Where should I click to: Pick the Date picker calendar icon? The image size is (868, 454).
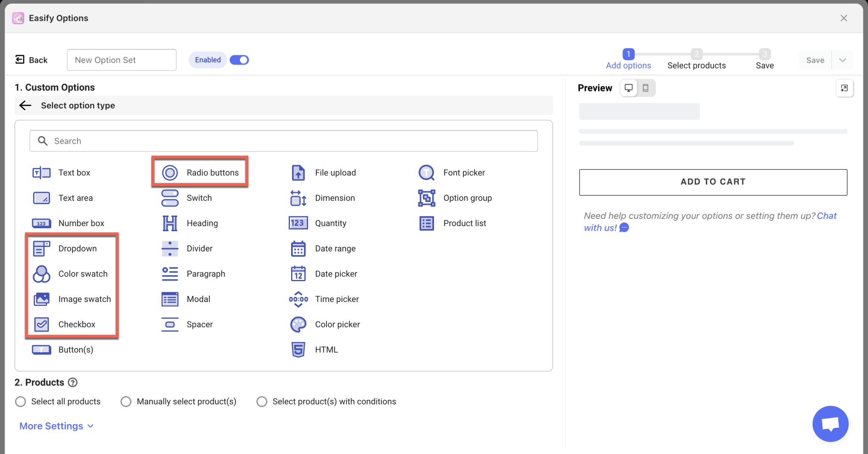pos(298,274)
